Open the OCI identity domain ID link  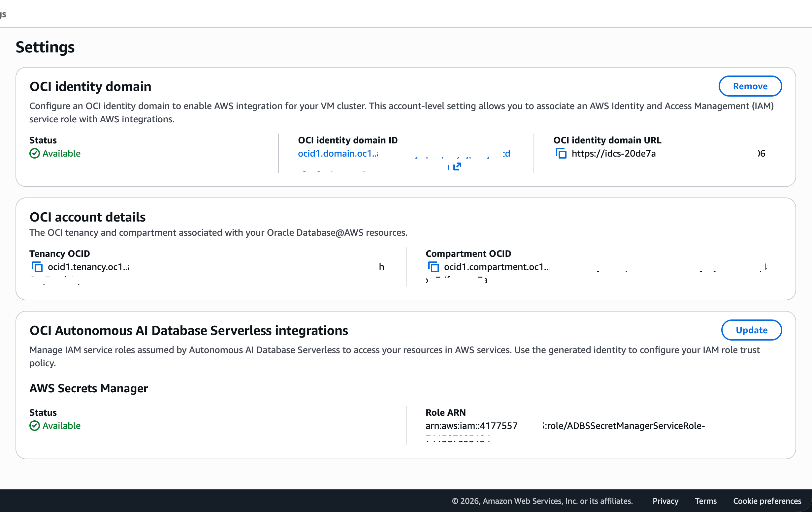coord(404,154)
